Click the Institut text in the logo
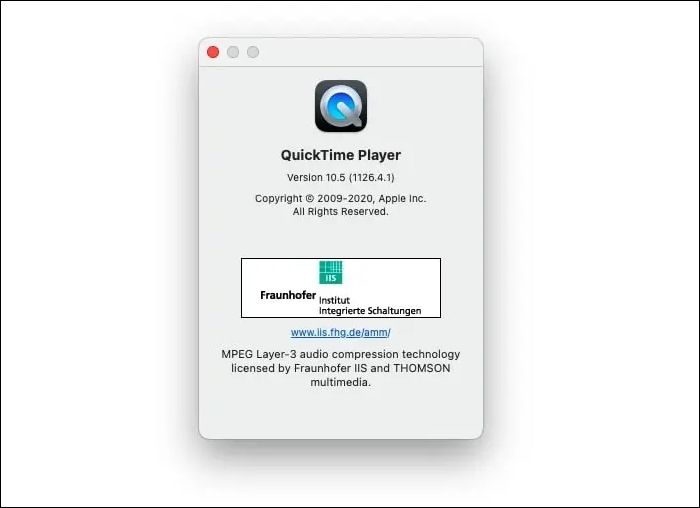 (334, 300)
